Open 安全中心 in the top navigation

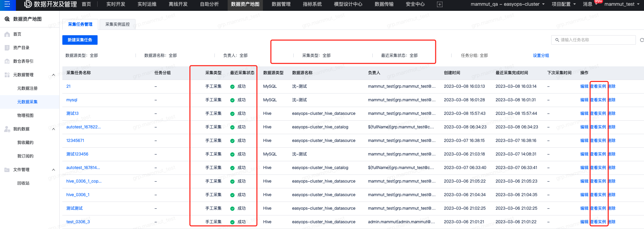point(415,4)
